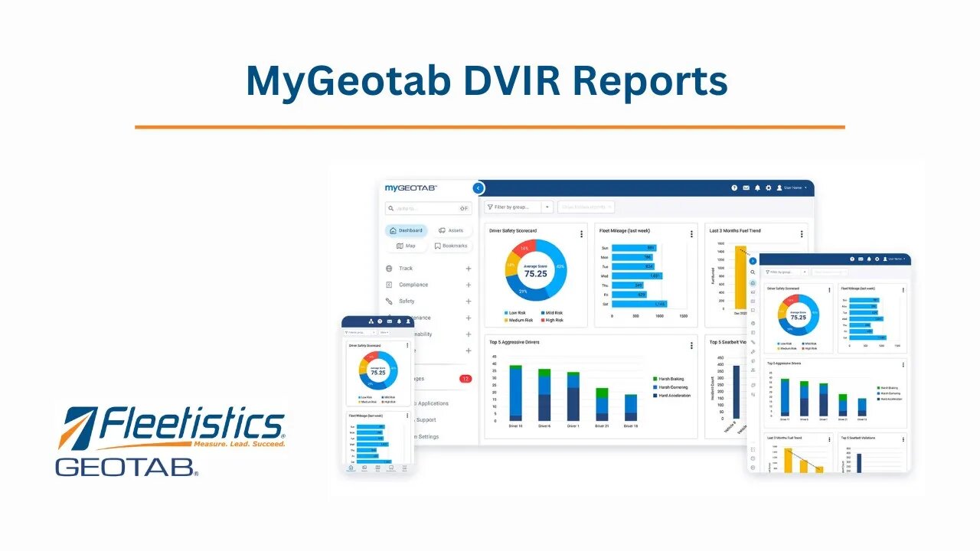Select the Map tab in the sidebar
Image resolution: width=980 pixels, height=551 pixels.
click(x=407, y=246)
